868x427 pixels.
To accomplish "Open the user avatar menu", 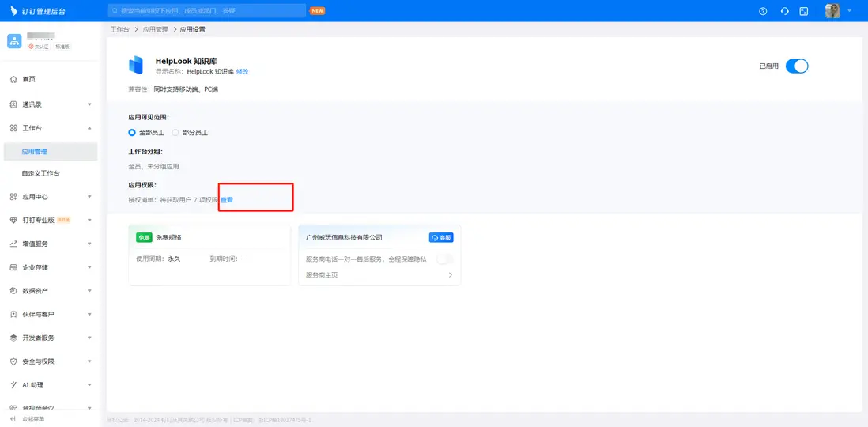I will 832,10.
